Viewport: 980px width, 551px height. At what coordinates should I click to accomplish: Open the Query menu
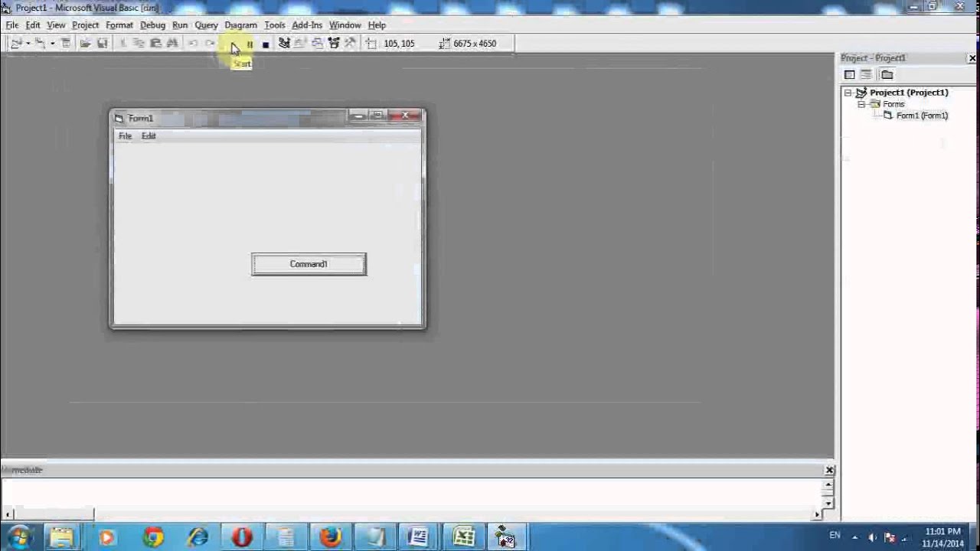206,25
